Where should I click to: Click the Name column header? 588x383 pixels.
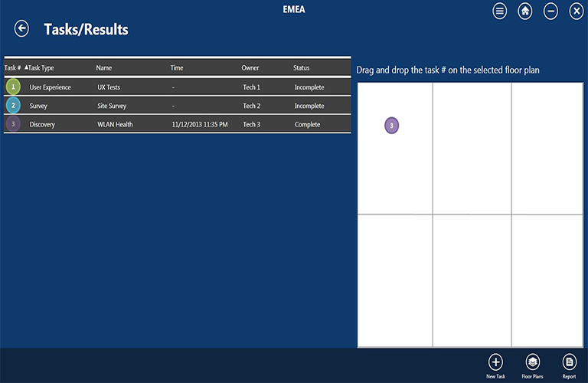[x=104, y=68]
